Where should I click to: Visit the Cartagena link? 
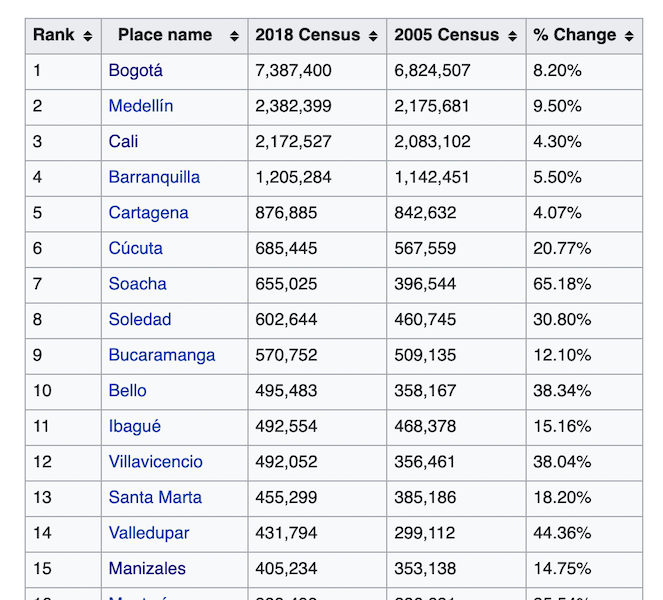148,213
